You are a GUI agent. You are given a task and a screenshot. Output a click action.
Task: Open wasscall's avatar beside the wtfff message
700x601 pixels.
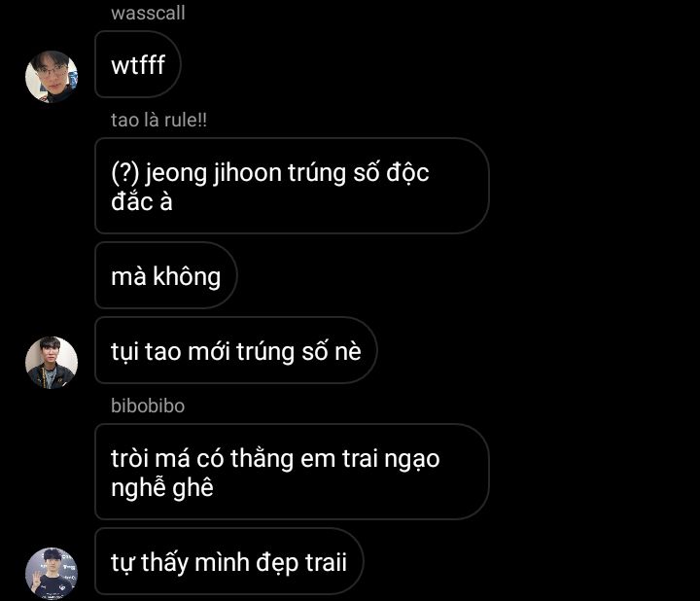(52, 77)
